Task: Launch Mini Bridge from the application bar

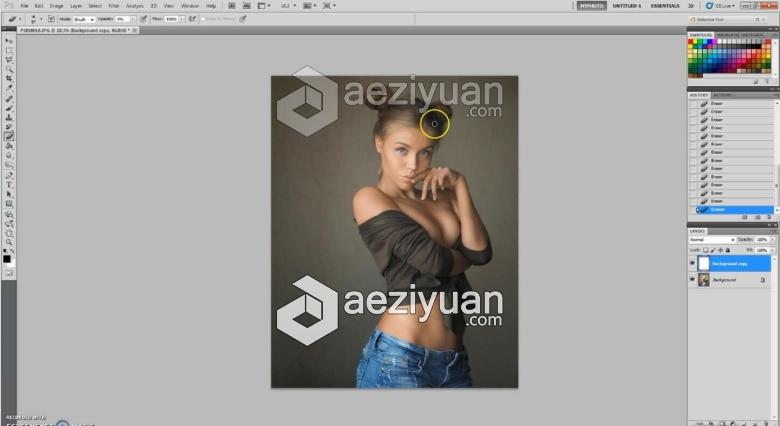Action: [247, 6]
